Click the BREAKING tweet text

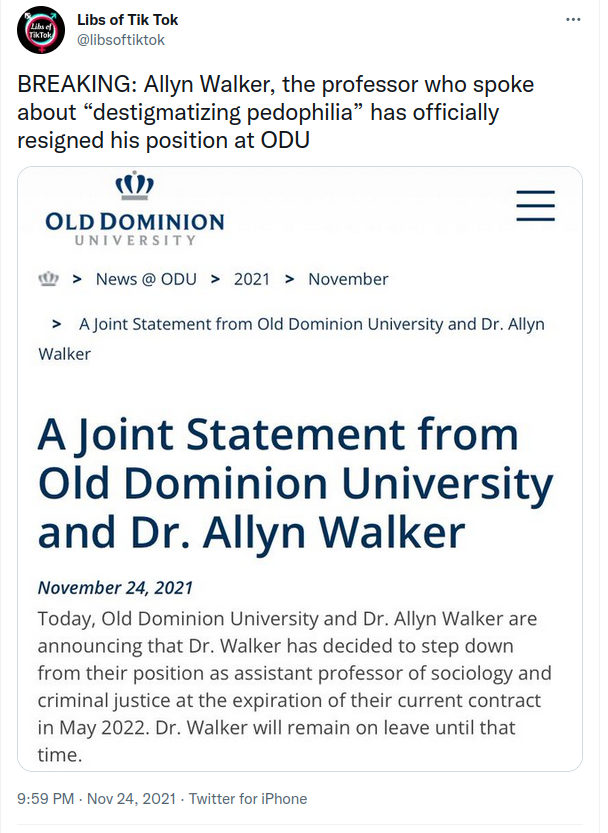tap(276, 112)
